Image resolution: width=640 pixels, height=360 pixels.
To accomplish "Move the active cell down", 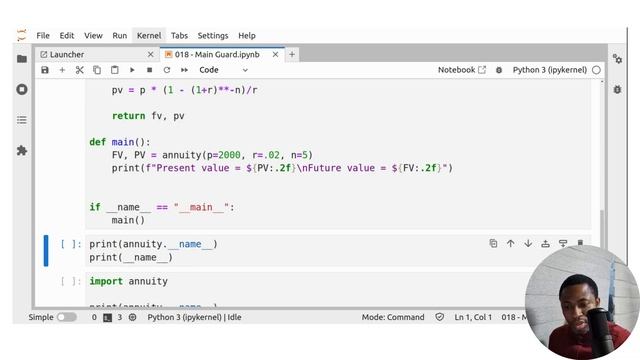I will coord(528,244).
